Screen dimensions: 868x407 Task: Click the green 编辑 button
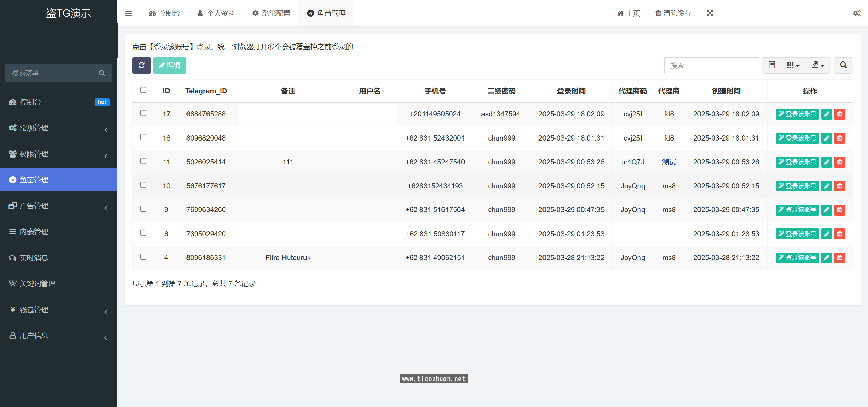point(170,65)
